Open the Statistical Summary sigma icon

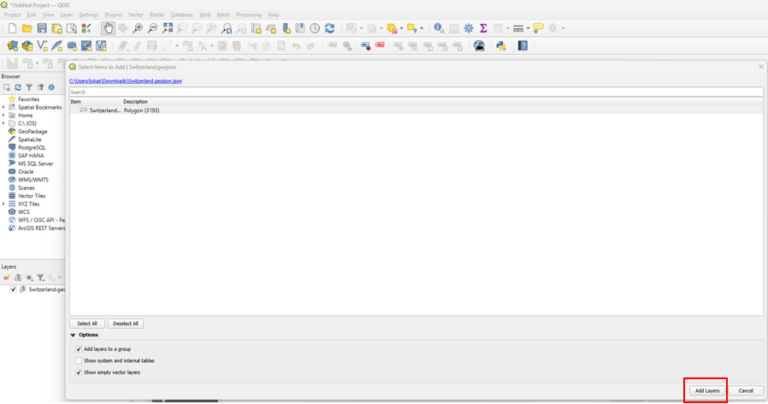pyautogui.click(x=484, y=28)
